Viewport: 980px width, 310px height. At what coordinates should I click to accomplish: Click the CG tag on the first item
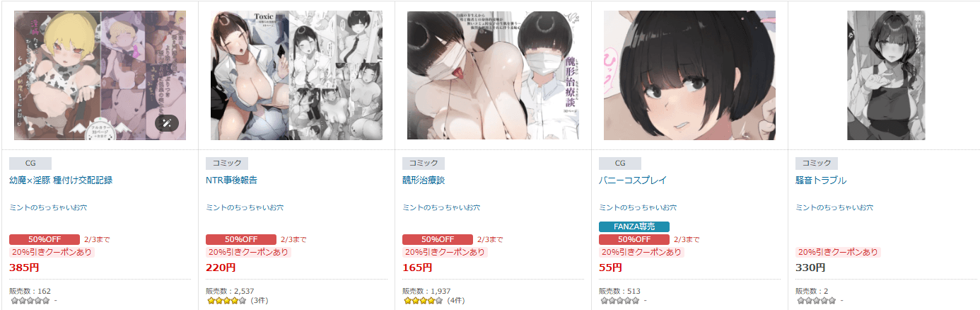[30, 163]
